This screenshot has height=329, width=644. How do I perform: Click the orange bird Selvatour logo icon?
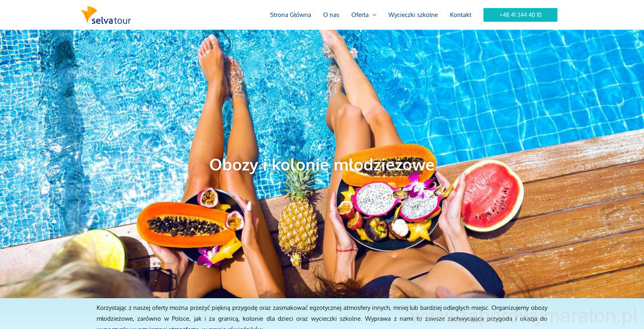(x=89, y=14)
